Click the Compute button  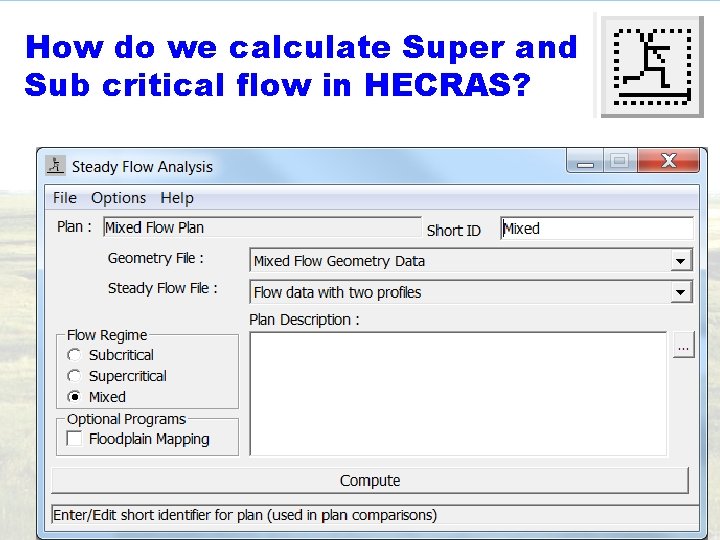pyautogui.click(x=370, y=480)
